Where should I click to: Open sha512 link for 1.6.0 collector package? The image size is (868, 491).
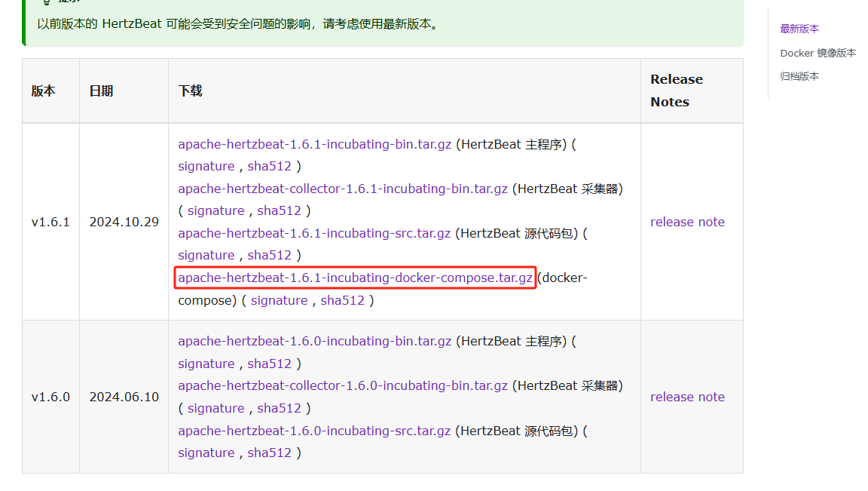tap(279, 409)
